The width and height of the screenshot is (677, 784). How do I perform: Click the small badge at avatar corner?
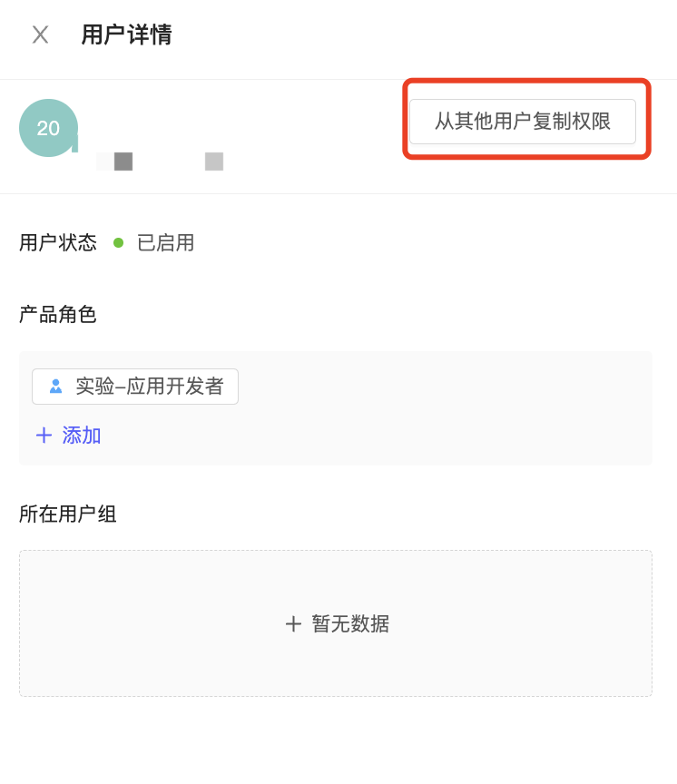75,145
